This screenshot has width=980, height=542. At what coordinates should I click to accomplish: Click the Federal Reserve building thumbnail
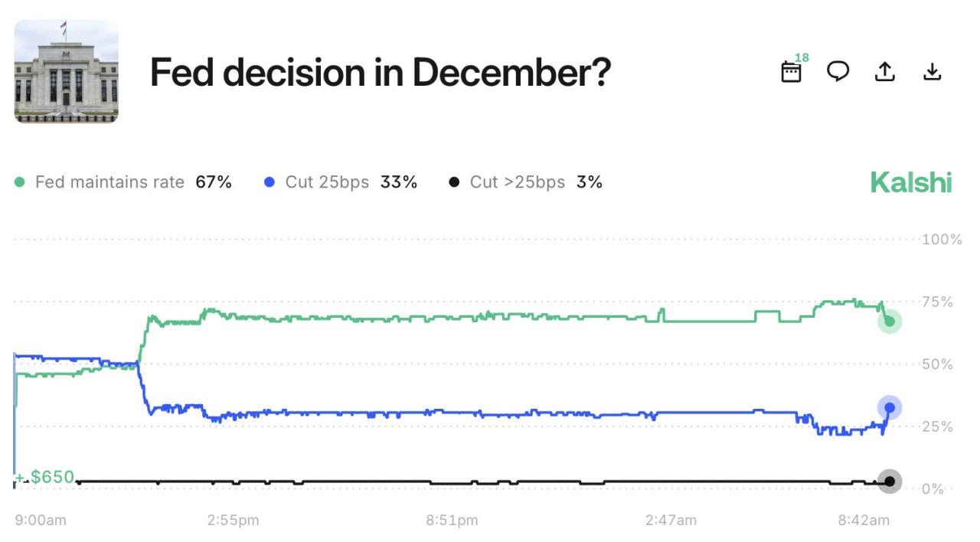(x=67, y=71)
